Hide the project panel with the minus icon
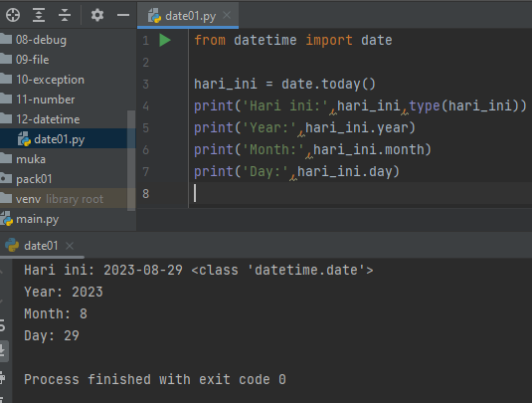Image resolution: width=532 pixels, height=403 pixels. pos(123,15)
